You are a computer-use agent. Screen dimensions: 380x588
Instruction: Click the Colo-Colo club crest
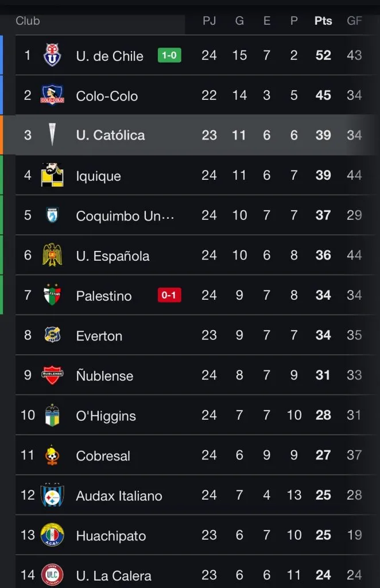(x=52, y=95)
